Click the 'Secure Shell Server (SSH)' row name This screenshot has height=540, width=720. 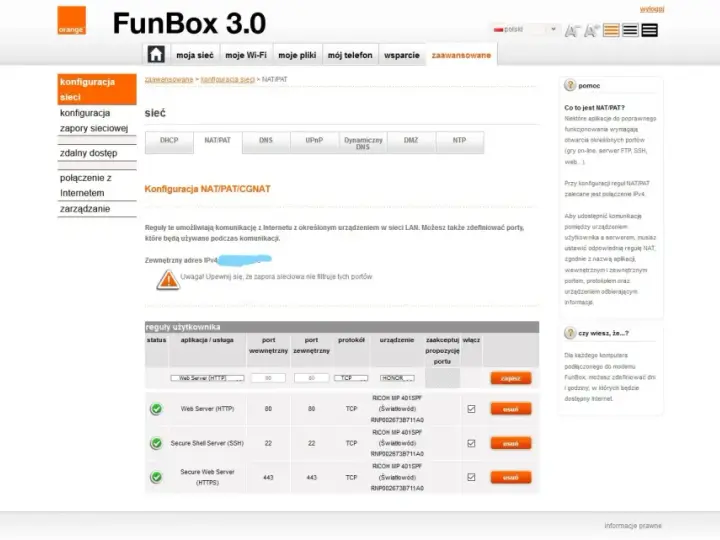207,443
